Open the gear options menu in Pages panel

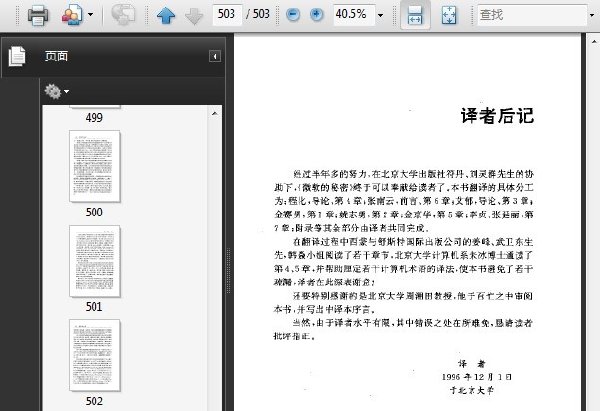(x=57, y=91)
